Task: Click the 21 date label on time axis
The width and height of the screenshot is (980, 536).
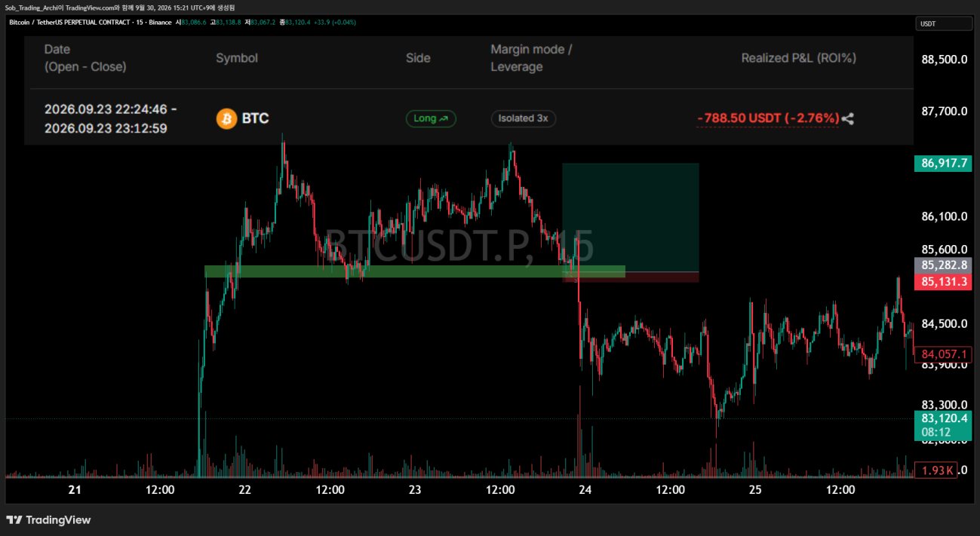Action: [75, 489]
